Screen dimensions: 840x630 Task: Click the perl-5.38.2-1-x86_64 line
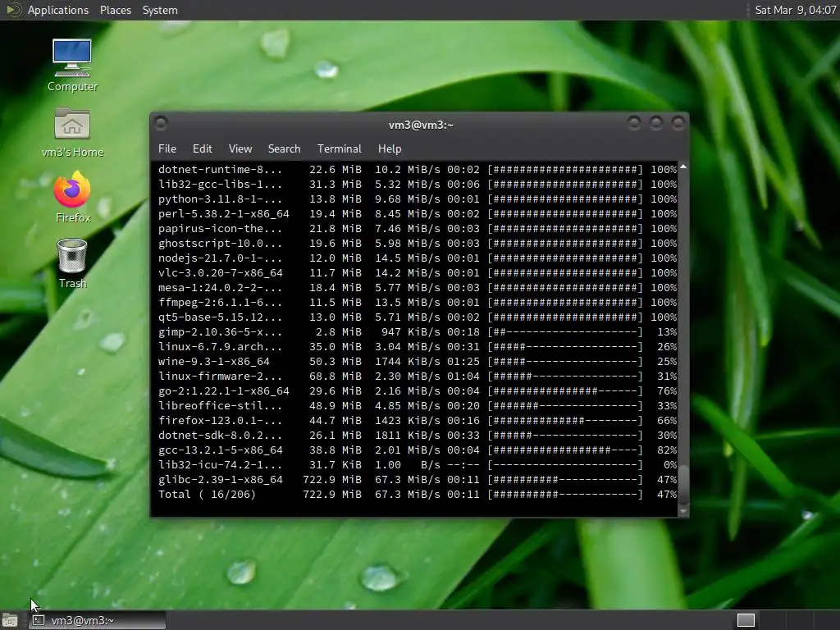418,214
